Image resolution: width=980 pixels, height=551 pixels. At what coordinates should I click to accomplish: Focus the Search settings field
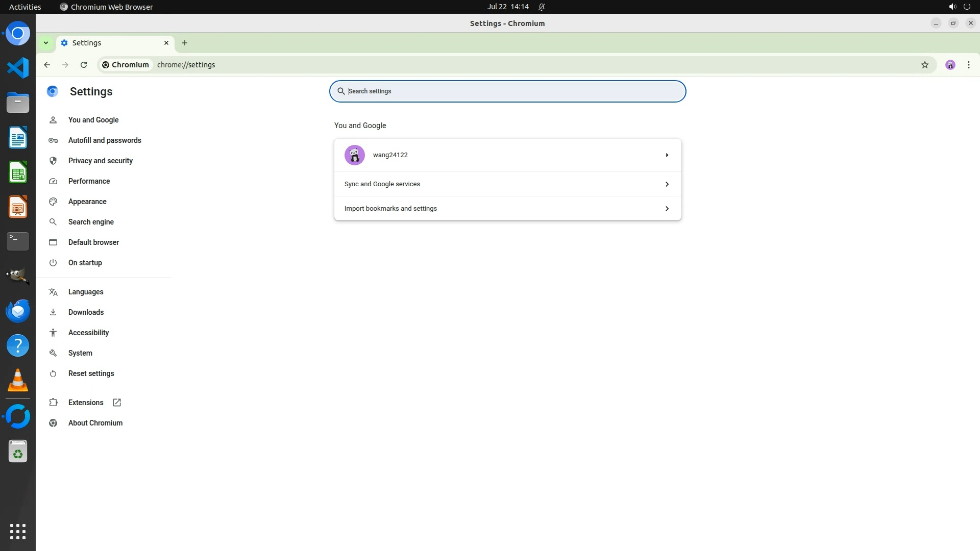pyautogui.click(x=510, y=91)
